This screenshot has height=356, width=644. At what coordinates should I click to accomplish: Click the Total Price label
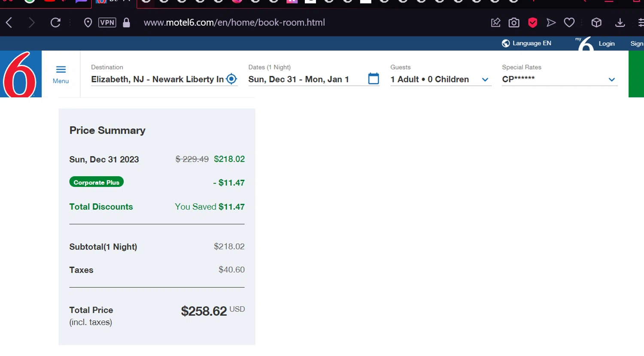(91, 310)
